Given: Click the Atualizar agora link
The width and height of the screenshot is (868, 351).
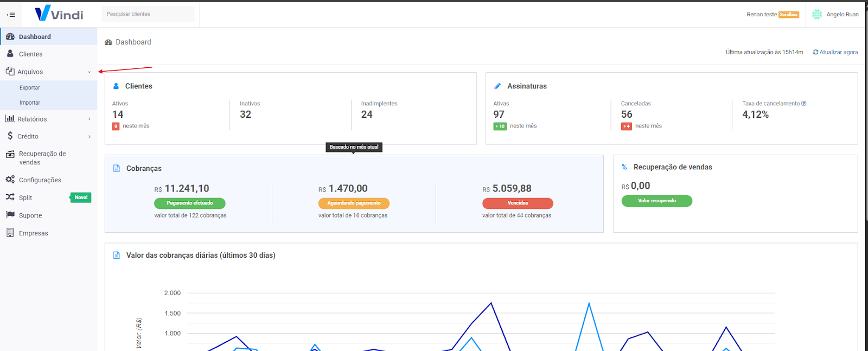Looking at the screenshot, I should 835,52.
